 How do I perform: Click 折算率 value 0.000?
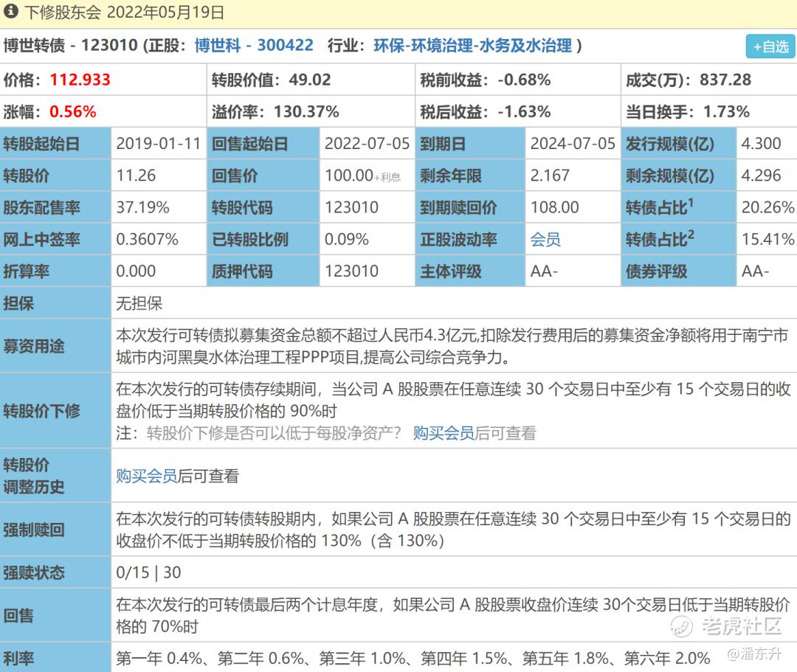(136, 271)
